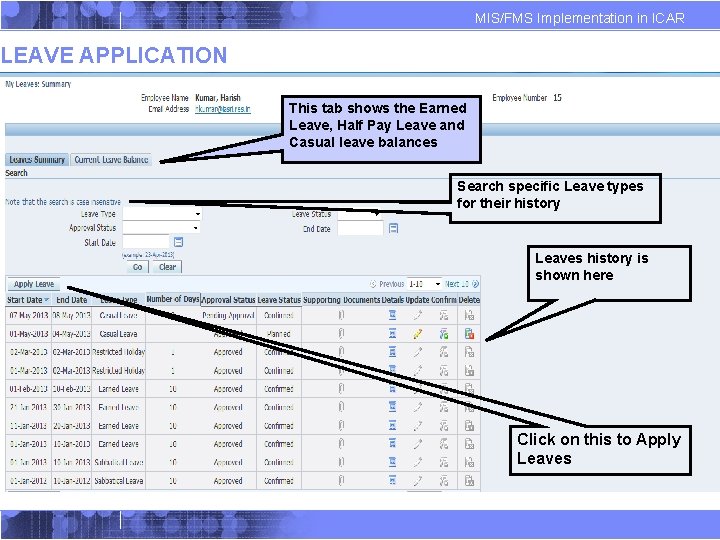Open supporting documents for 01-Feb-2013 Earned Leave
Viewport: 720px width, 540px height.
click(x=341, y=389)
